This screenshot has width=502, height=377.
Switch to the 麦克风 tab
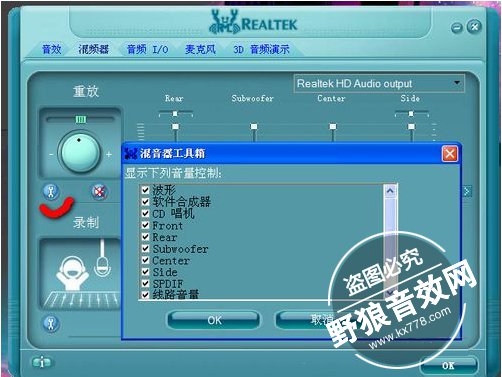coord(200,49)
